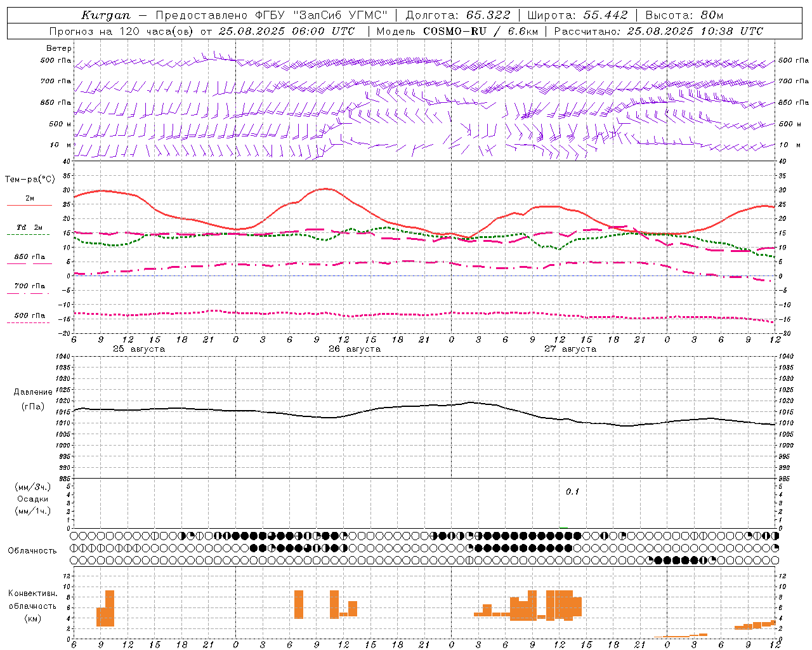Click the text Предоставлено ФГБУ "ЗапСиб УГМС"

click(x=271, y=15)
